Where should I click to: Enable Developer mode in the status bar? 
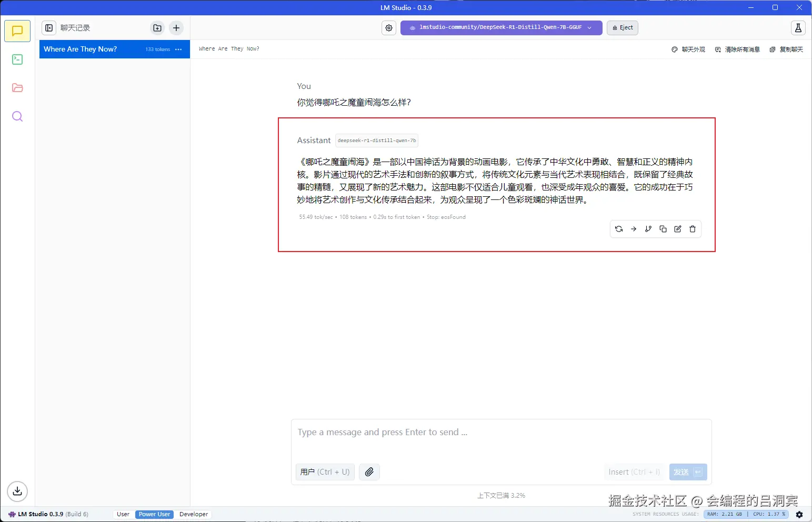(x=193, y=514)
